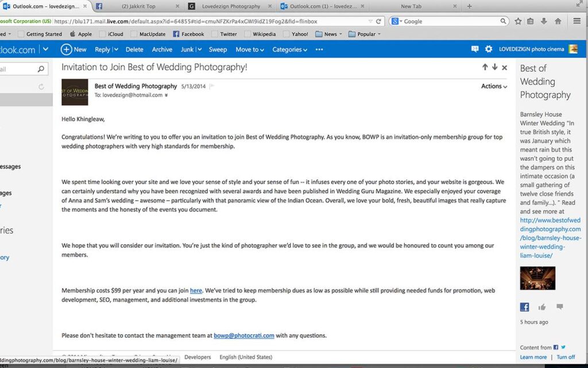
Task: Switch to the New Tab tab
Action: pos(411,6)
